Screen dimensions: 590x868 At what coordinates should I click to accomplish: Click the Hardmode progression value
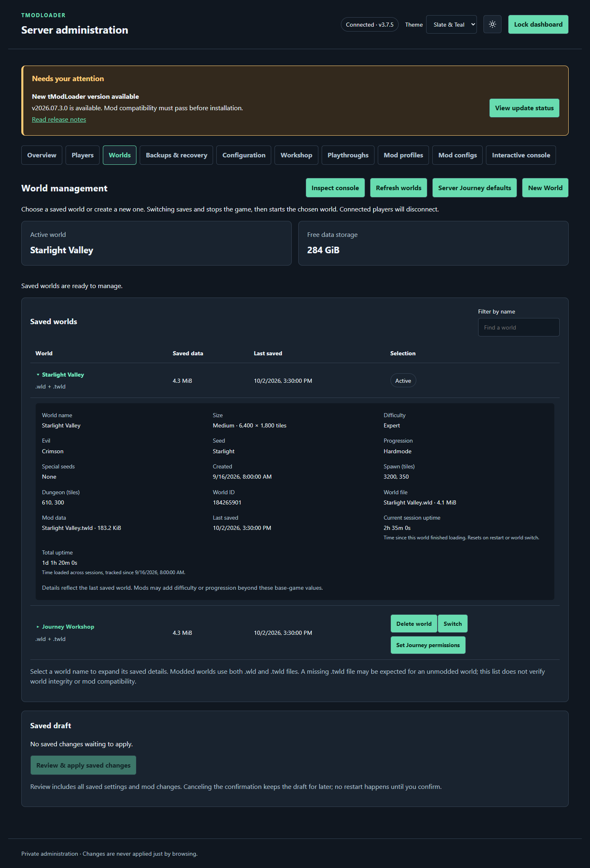click(x=397, y=451)
